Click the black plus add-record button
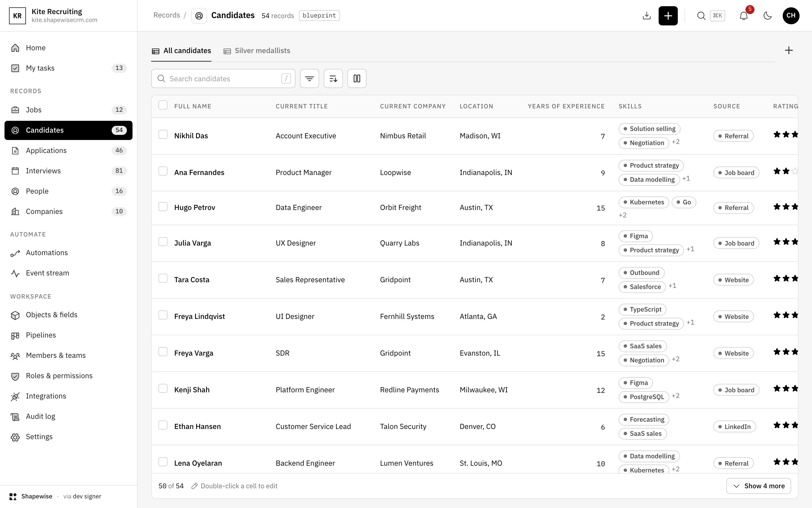Viewport: 812px width, 508px height. pos(668,16)
